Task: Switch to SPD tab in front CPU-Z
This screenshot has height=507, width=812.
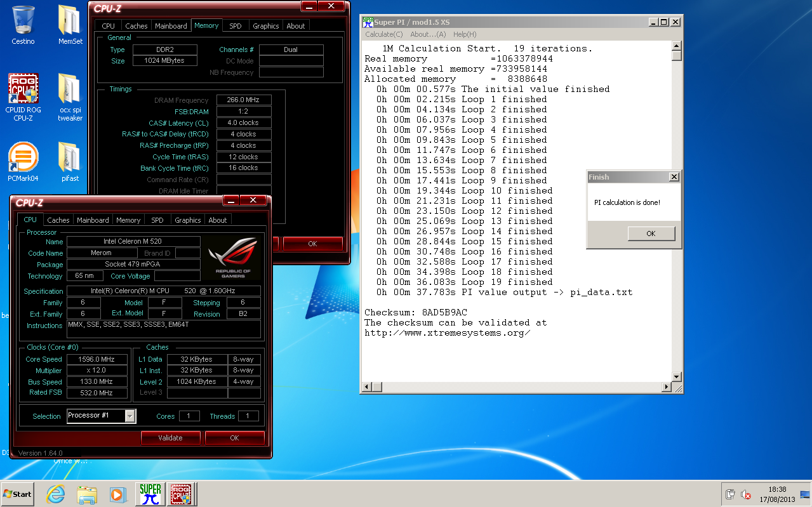Action: click(x=157, y=220)
